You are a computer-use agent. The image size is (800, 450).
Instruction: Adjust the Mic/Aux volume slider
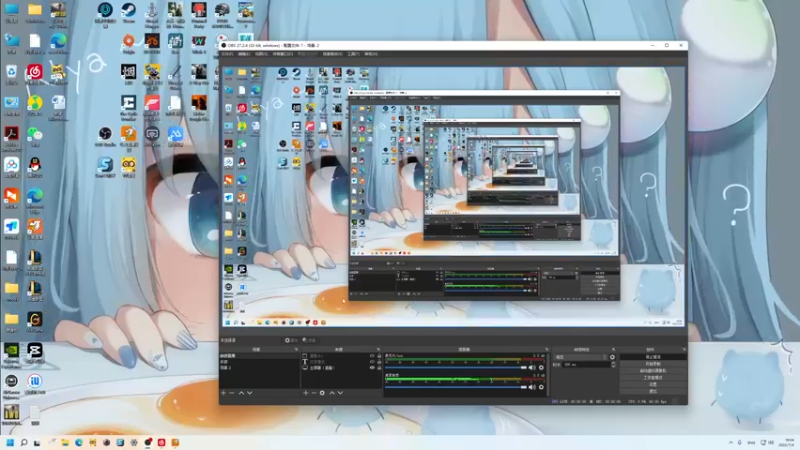(456, 367)
